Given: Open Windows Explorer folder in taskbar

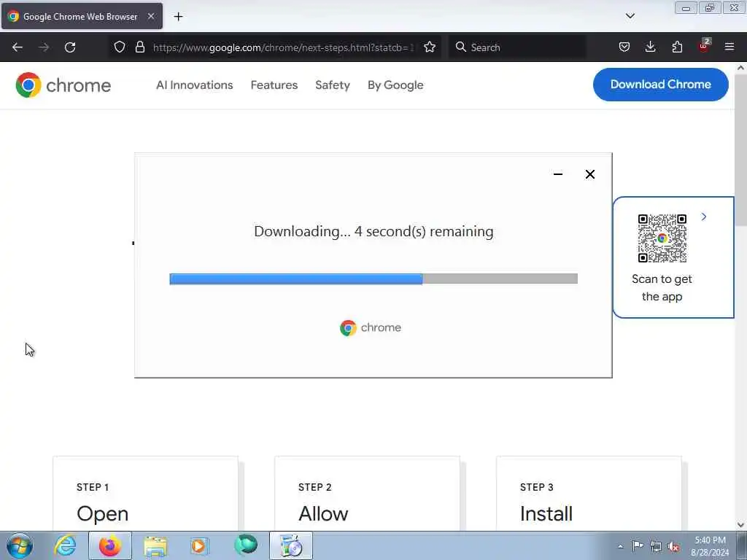Looking at the screenshot, I should [x=155, y=545].
